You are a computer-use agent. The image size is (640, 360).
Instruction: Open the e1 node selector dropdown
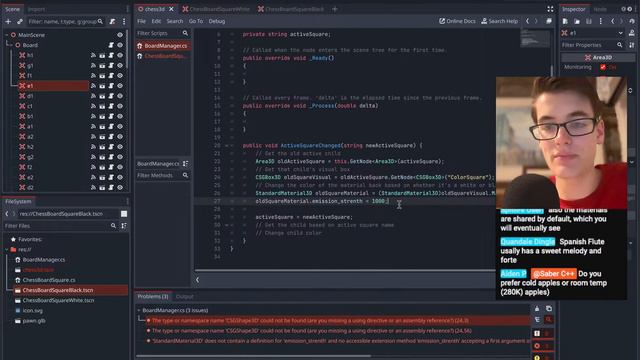click(620, 33)
